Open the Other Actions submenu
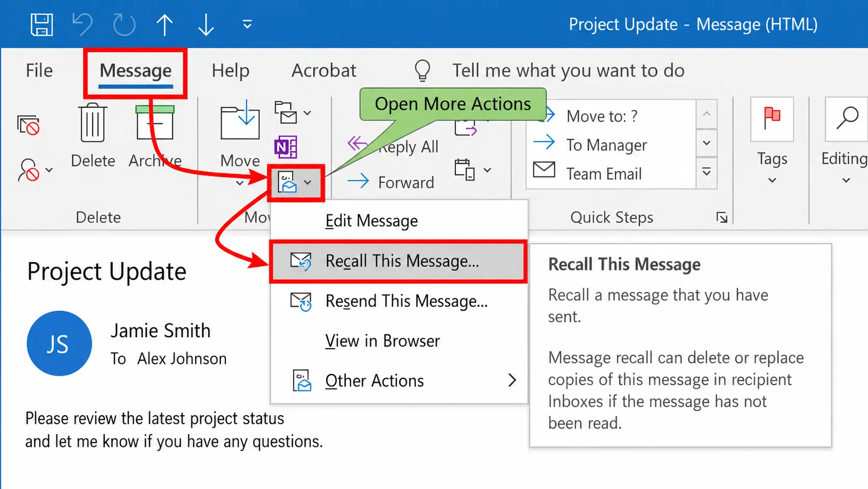Viewport: 868px width, 489px height. tap(399, 381)
